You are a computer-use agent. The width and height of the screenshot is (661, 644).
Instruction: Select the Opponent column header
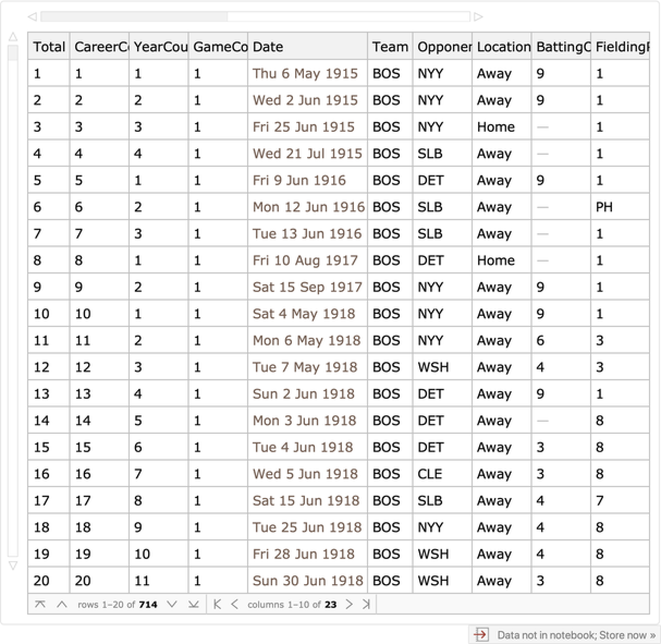(442, 47)
